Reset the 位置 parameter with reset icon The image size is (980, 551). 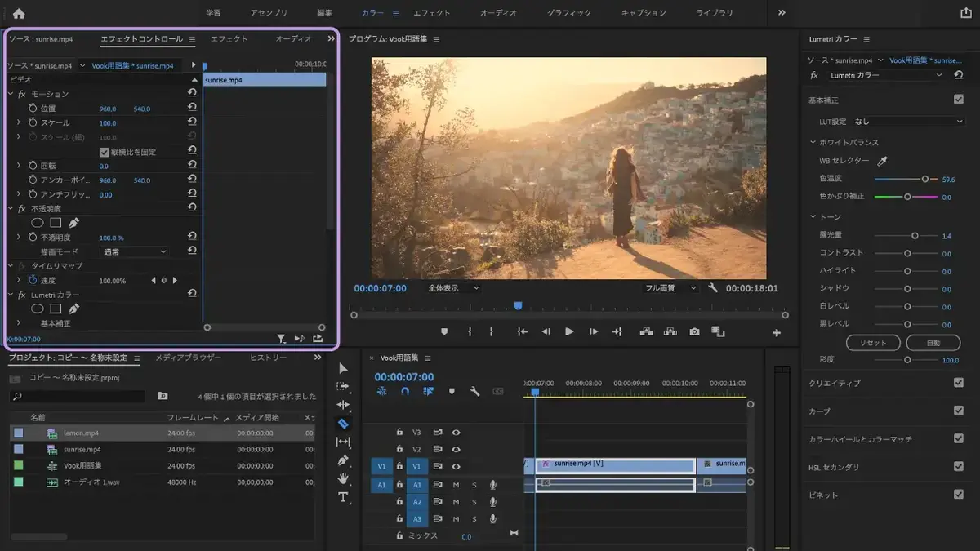[192, 108]
